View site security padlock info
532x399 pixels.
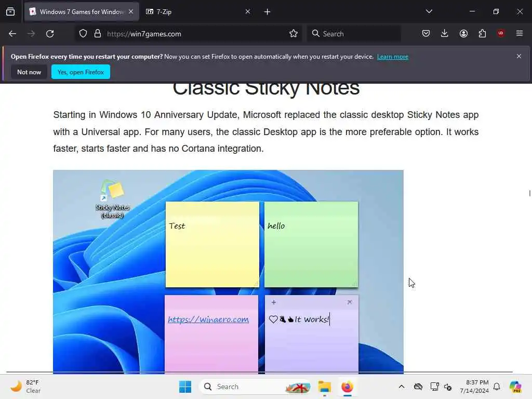pos(98,34)
